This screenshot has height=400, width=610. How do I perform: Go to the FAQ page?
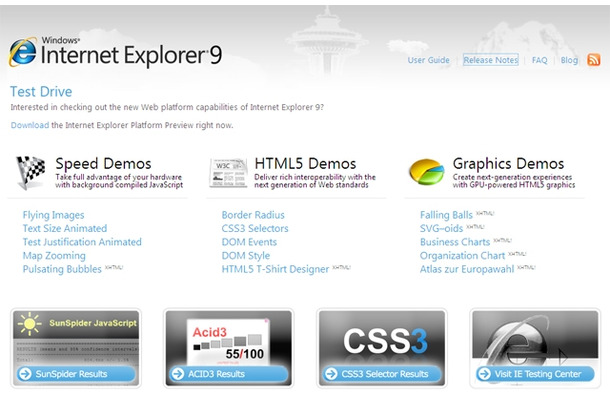(540, 60)
